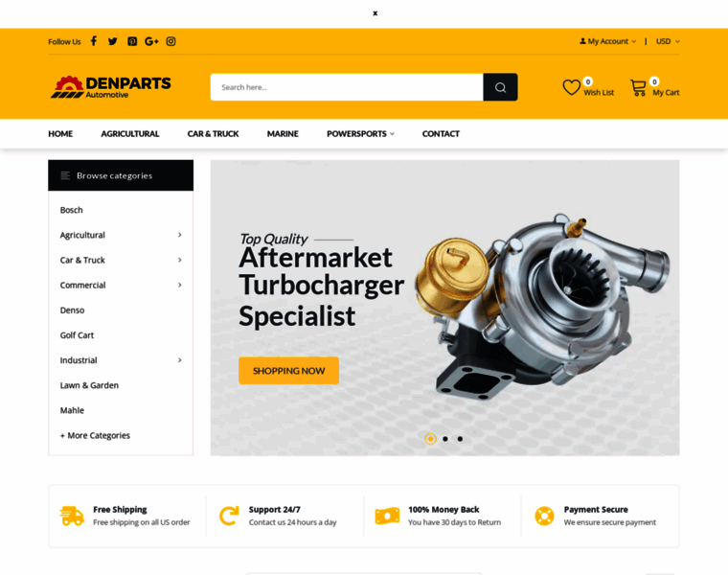This screenshot has height=575, width=728.
Task: Open the Mahle category
Action: (72, 410)
